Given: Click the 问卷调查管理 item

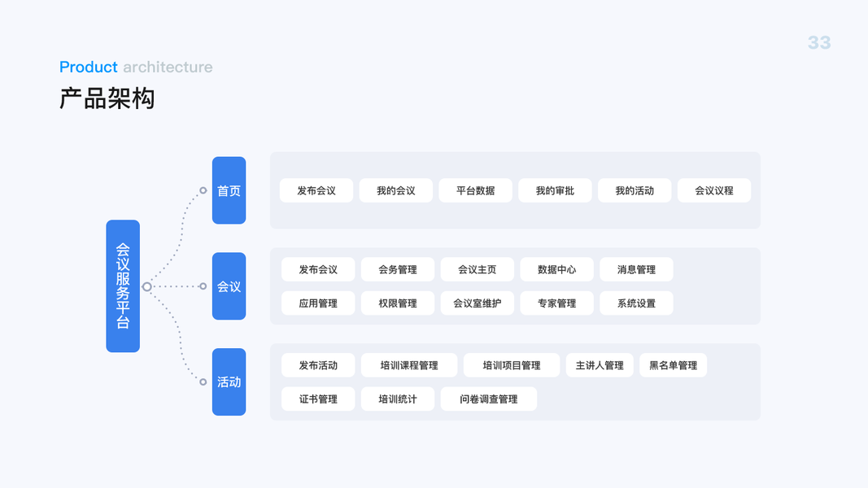Looking at the screenshot, I should (489, 399).
